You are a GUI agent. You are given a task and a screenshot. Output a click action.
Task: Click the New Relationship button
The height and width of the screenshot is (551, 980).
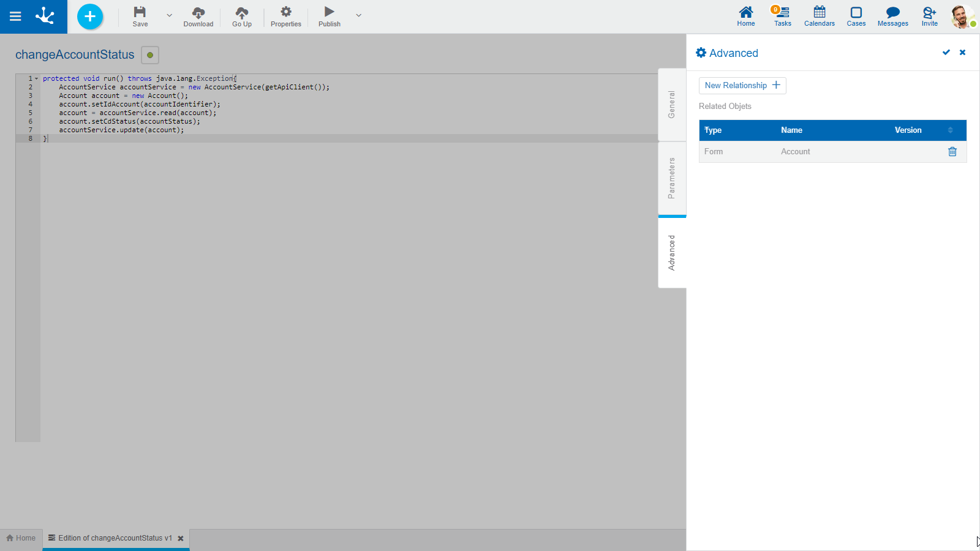(x=742, y=86)
